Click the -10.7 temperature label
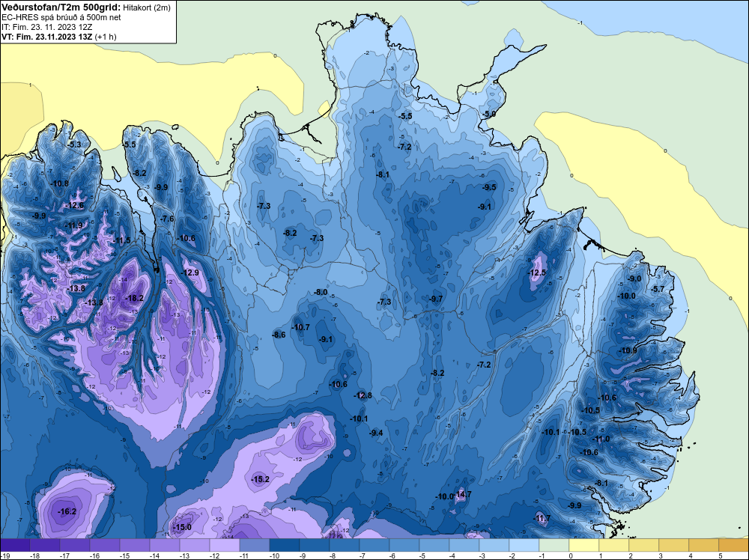Viewport: 749px width, 560px height. [301, 327]
